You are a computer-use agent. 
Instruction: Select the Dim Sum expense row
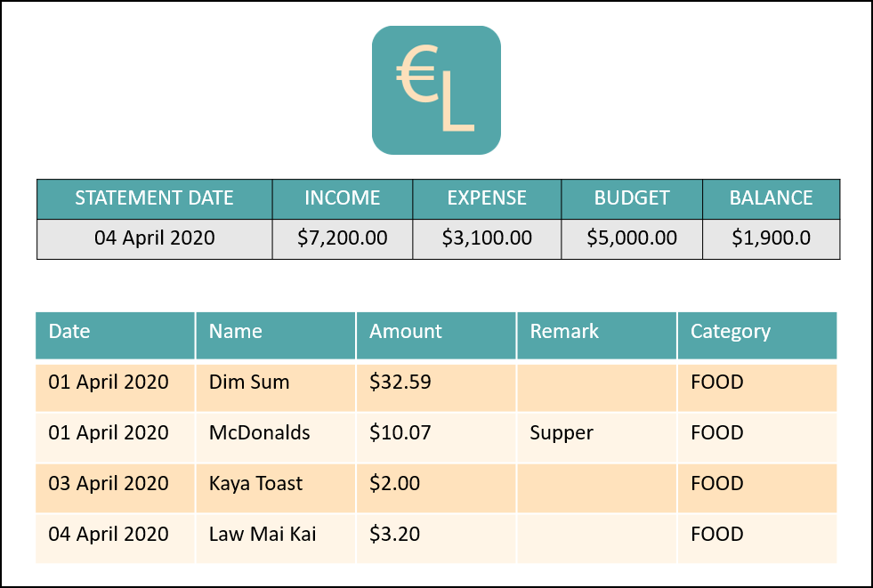pyautogui.click(x=436, y=387)
